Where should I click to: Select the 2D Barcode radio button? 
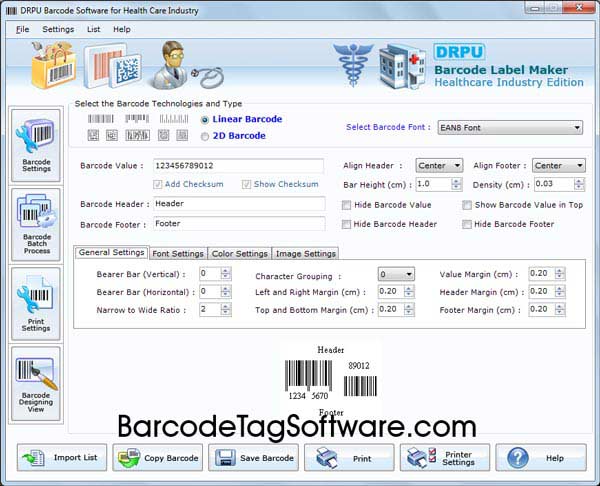205,137
